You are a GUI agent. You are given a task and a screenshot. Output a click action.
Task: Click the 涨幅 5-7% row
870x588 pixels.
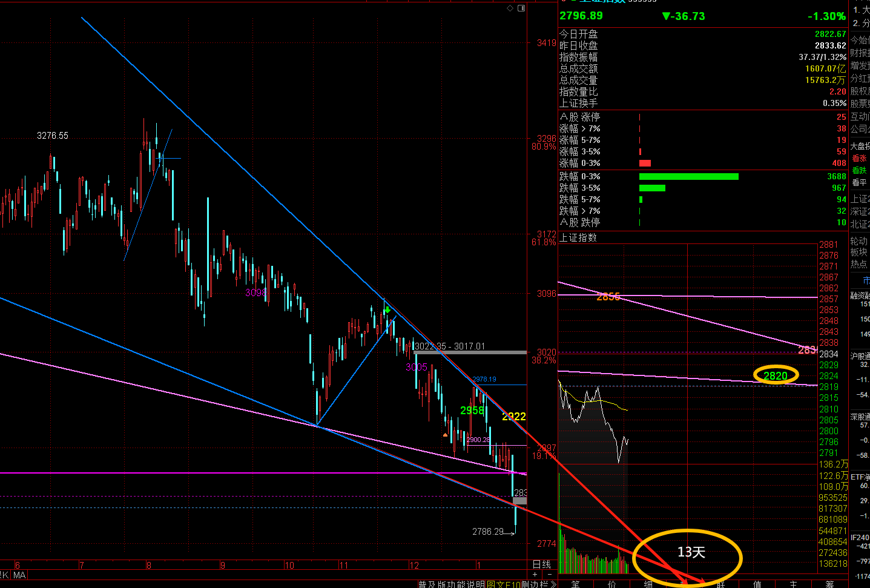coord(703,140)
